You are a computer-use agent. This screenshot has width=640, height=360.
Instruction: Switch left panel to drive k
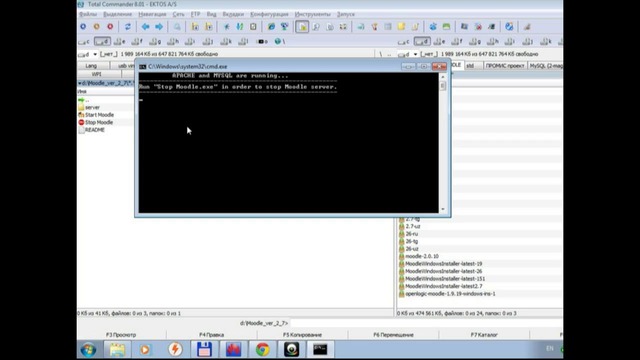pos(226,42)
